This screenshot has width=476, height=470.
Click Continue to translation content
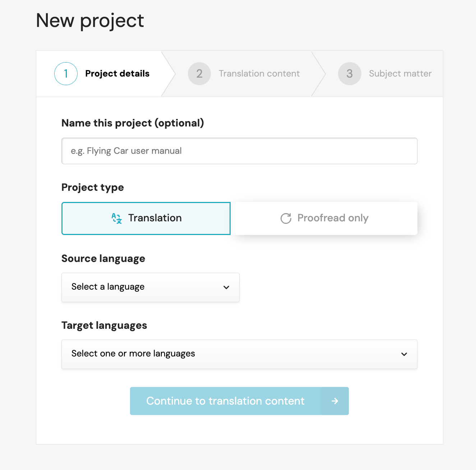(x=225, y=401)
